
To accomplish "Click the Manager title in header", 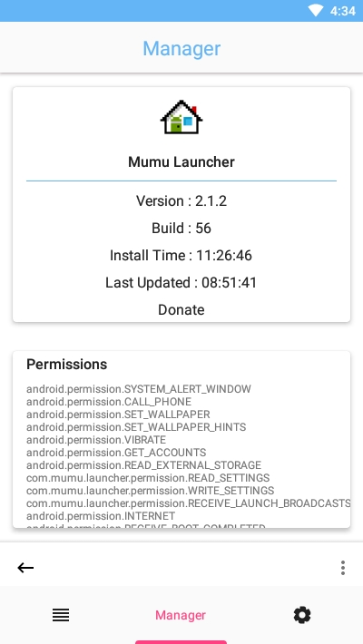I will click(x=181, y=48).
